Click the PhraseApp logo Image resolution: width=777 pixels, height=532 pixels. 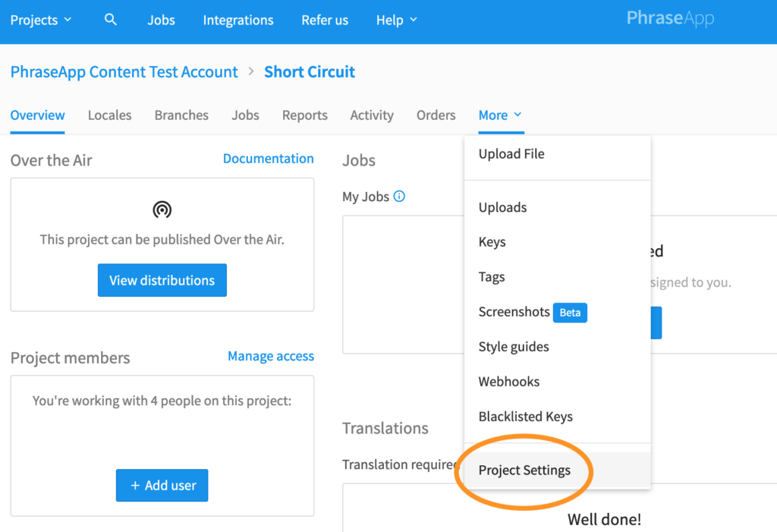670,18
